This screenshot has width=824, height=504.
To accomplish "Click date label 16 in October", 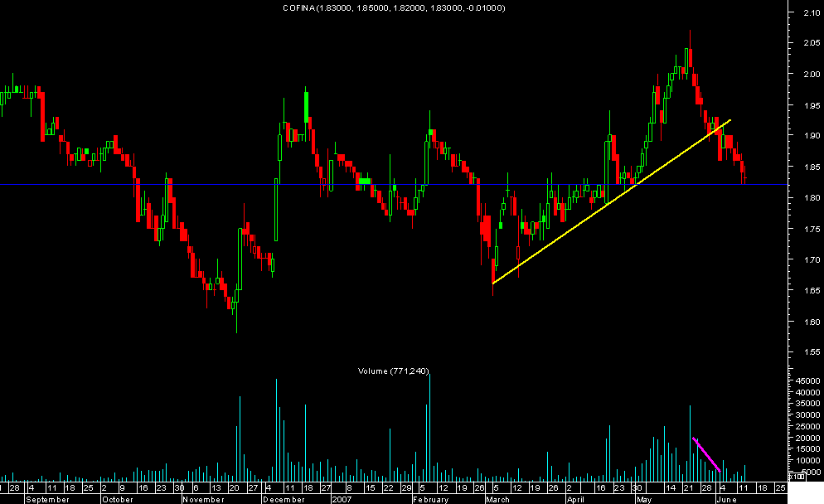I will pyautogui.click(x=143, y=488).
